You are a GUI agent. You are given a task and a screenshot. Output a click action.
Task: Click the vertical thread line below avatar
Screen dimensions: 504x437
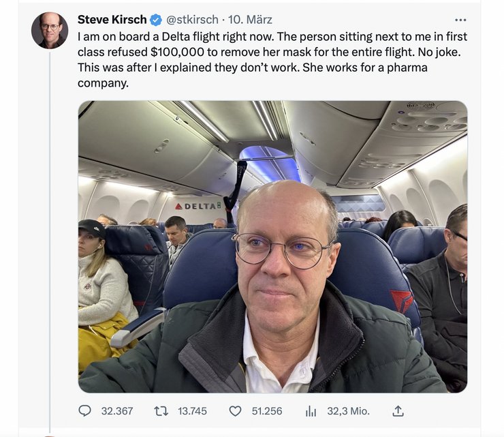(x=50, y=243)
